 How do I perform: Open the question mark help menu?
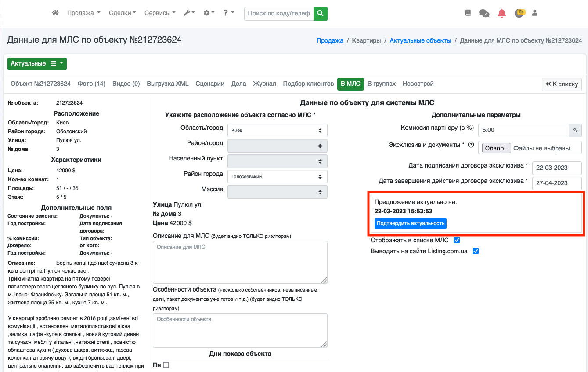pos(228,13)
